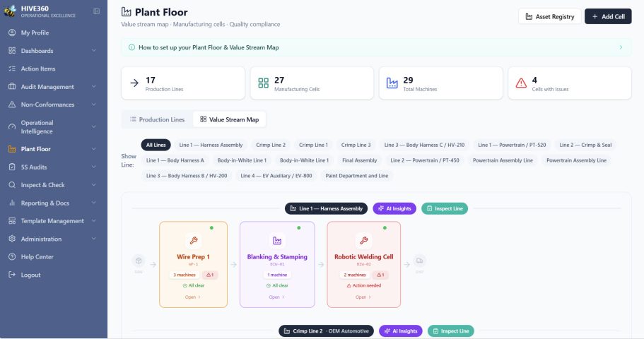
Task: Click the Total Machines factory stat icon
Action: [392, 83]
